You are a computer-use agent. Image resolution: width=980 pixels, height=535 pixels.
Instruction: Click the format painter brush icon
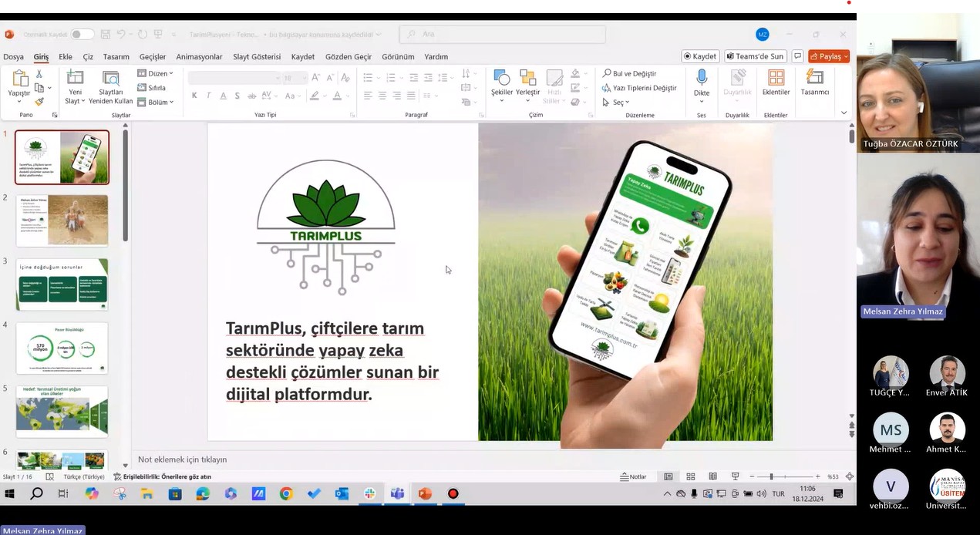coord(39,102)
